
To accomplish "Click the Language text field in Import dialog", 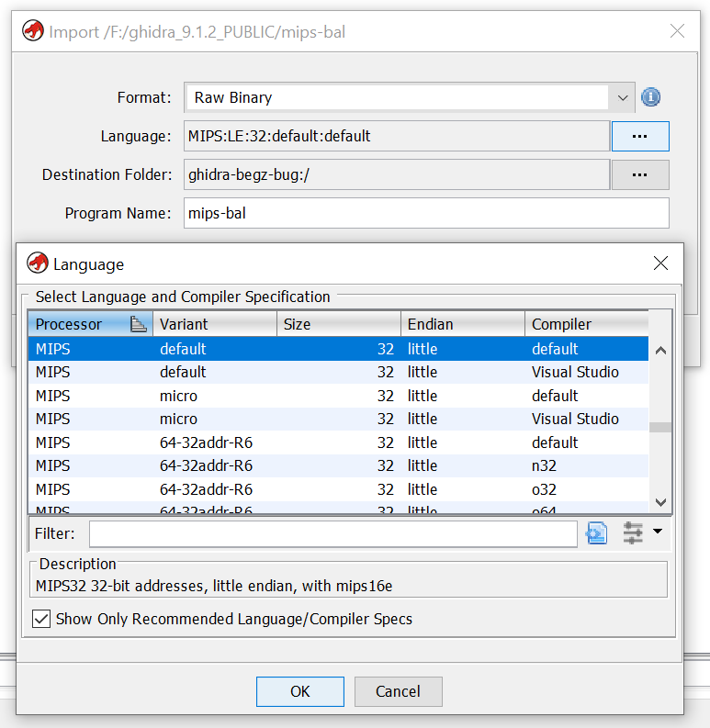I will pos(397,136).
